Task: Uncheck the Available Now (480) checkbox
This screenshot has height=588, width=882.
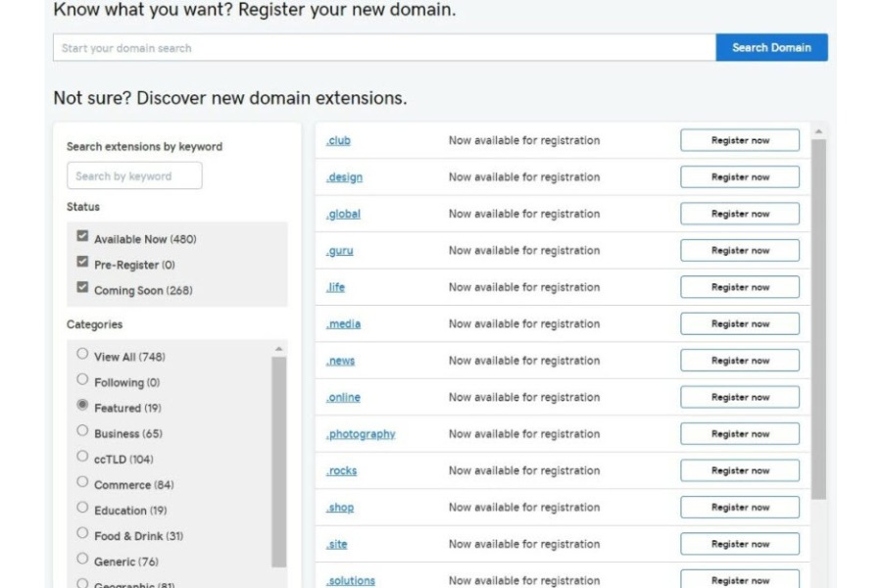Action: (82, 236)
